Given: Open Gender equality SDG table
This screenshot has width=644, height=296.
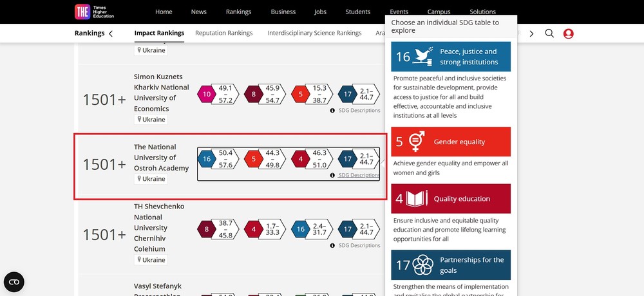Looking at the screenshot, I should (x=451, y=142).
